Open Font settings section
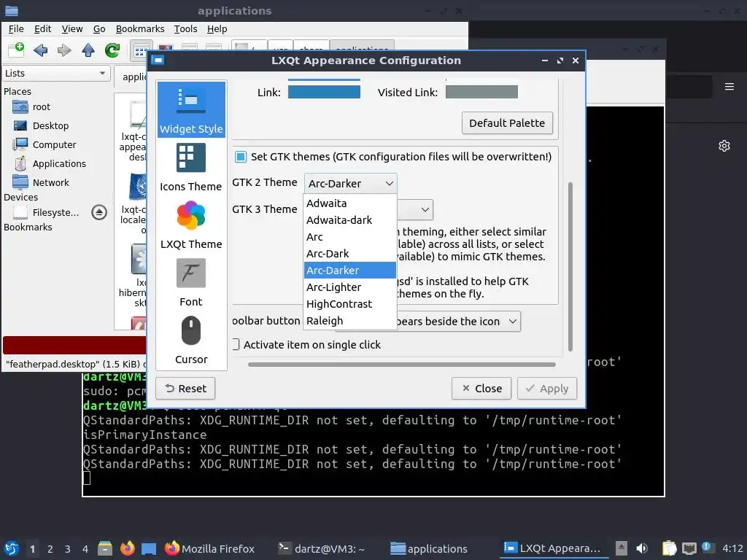The height and width of the screenshot is (560, 747). 191,282
